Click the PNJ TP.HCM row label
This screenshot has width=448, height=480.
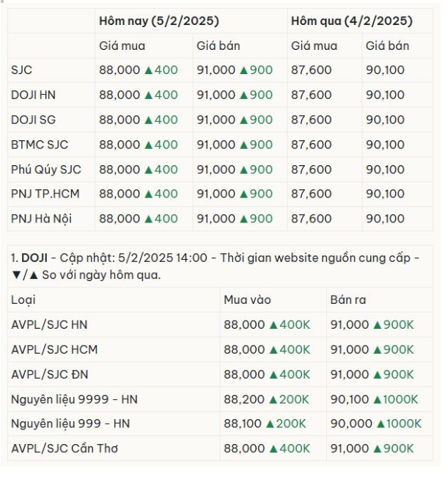pos(45,194)
